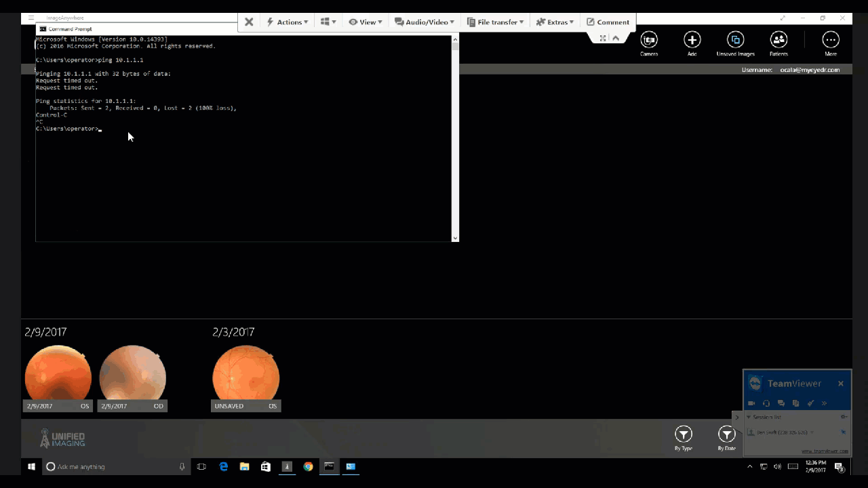Click the More ellipsis icon
The height and width of the screenshot is (488, 868).
point(830,40)
